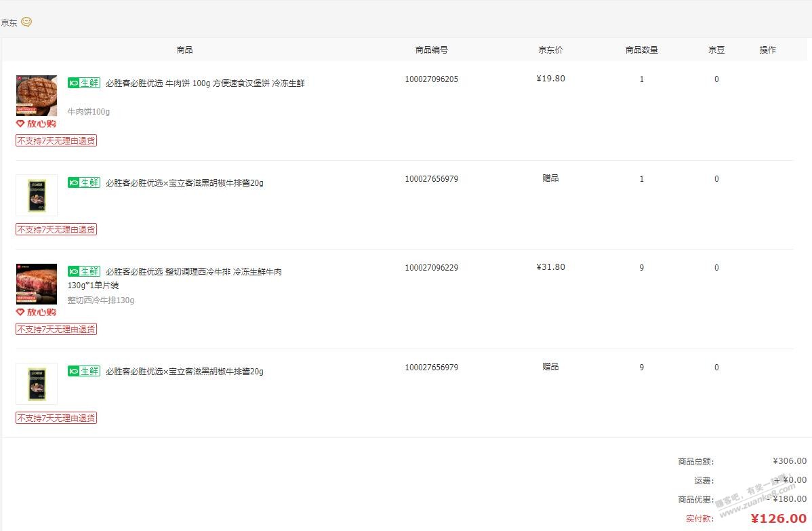
Task: Click product number 100027096205
Action: (432, 79)
